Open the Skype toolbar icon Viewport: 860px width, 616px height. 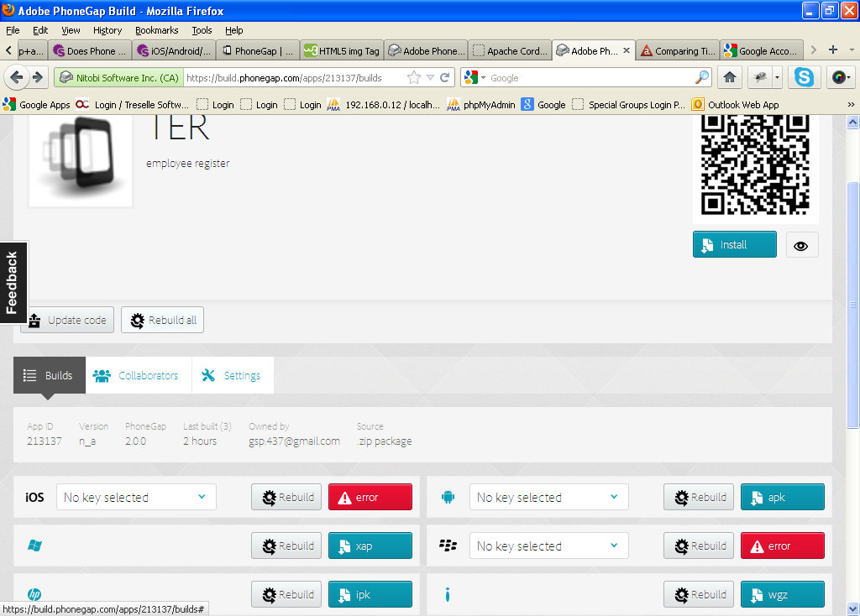point(805,77)
